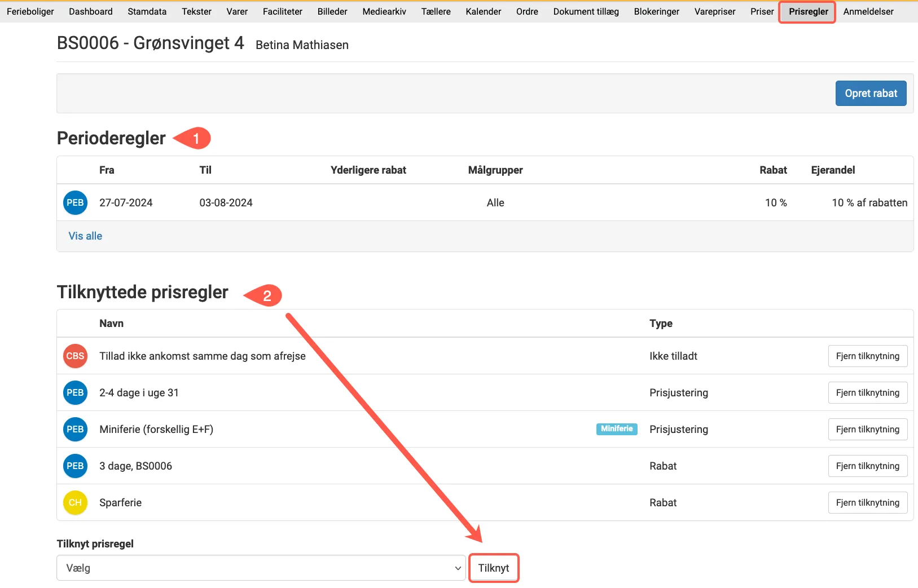Click PEB badge beside 3 dage, BS0006
Image resolution: width=918 pixels, height=588 pixels.
click(75, 466)
